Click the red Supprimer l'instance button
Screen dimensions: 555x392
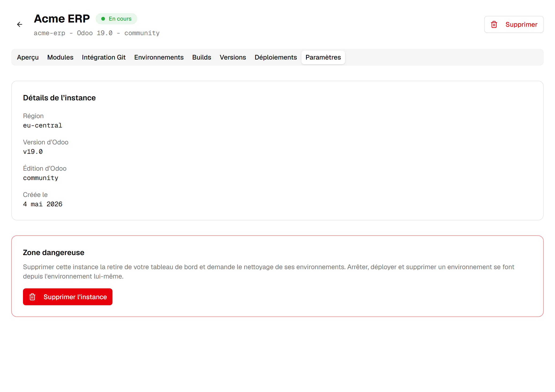[68, 297]
